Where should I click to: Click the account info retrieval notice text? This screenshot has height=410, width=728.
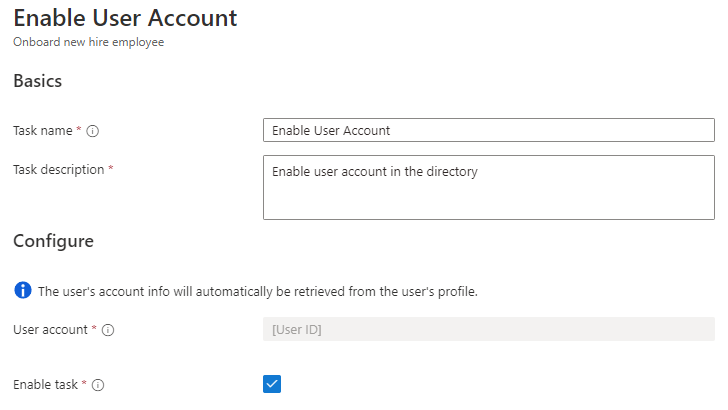click(x=257, y=292)
